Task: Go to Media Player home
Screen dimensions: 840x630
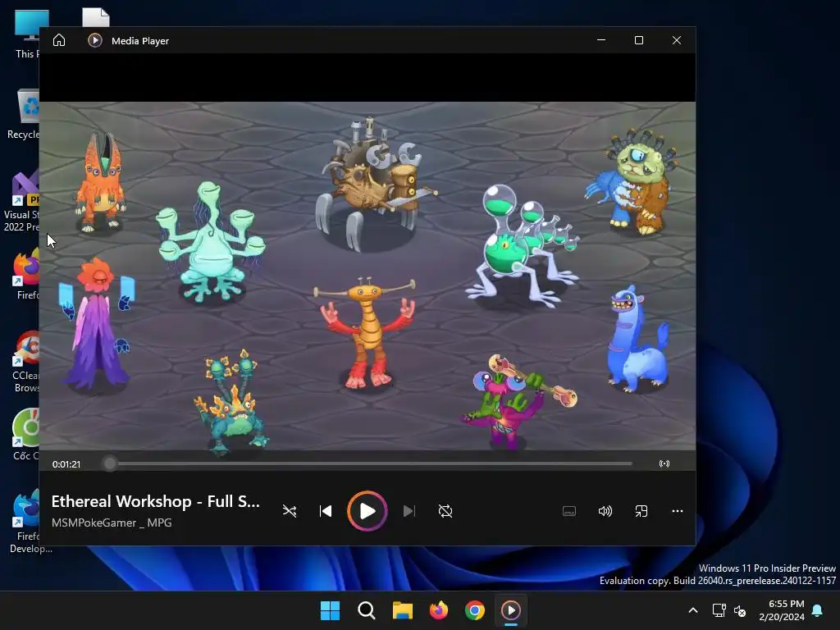Action: point(59,40)
